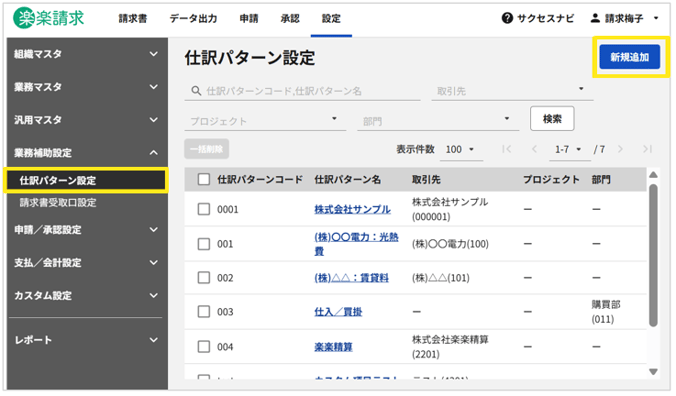Open the (株)△△：賃貸料 pattern link

pos(351,278)
